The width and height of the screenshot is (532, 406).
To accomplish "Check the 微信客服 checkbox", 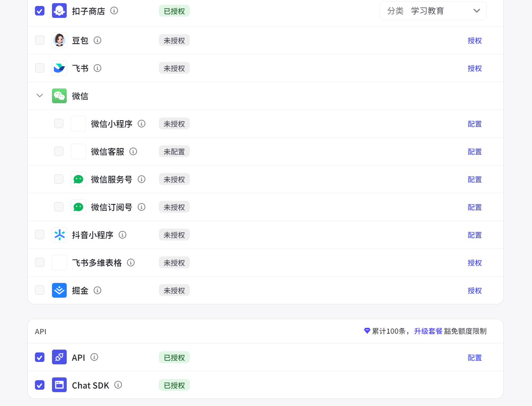I will (x=59, y=151).
